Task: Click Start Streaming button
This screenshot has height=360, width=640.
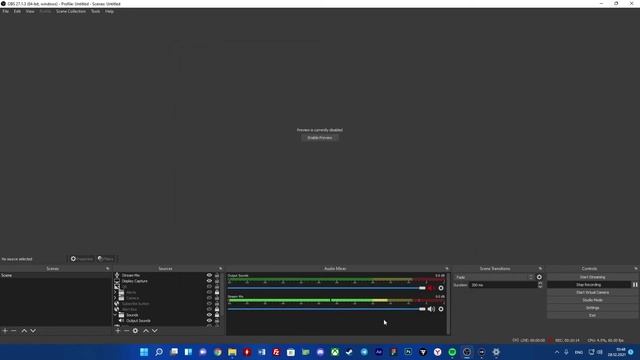Action: point(592,277)
